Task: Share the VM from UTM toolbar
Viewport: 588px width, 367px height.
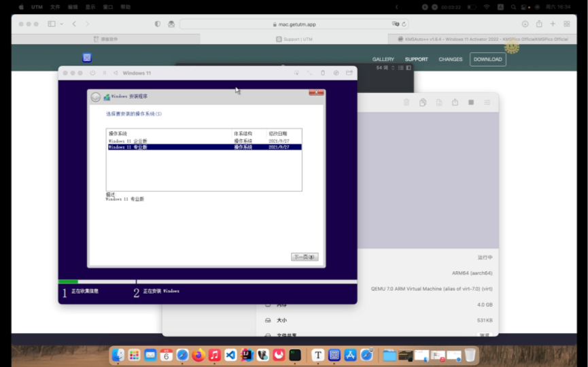Action: [x=455, y=102]
